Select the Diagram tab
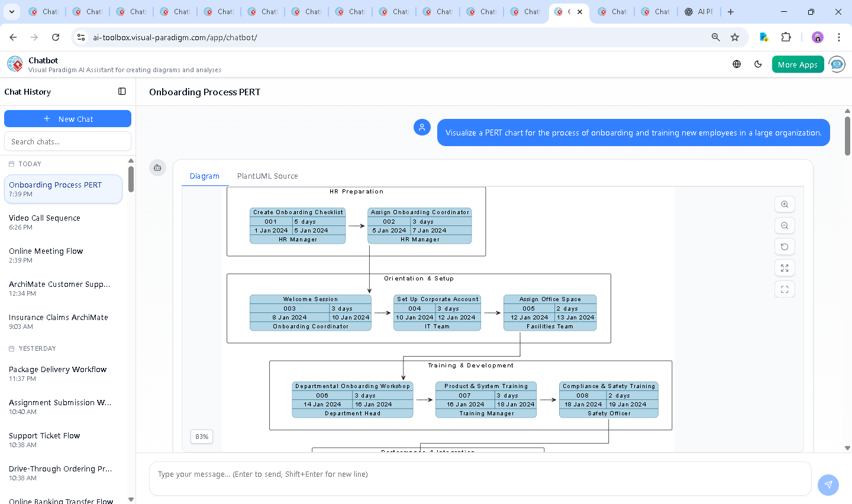The image size is (852, 504). pyautogui.click(x=205, y=176)
